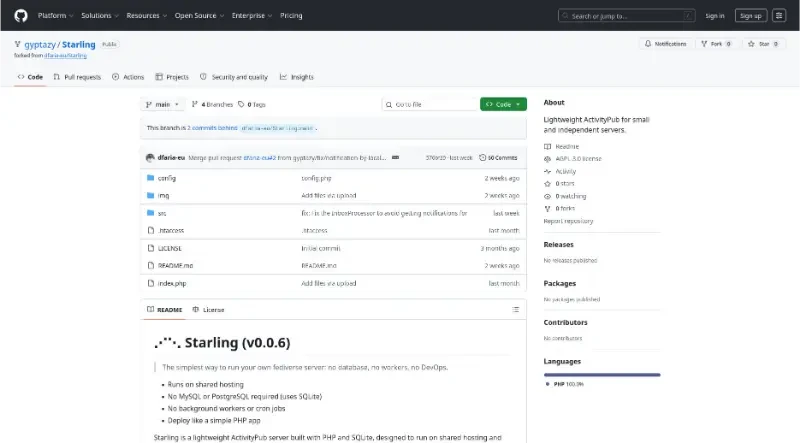This screenshot has width=800, height=443.
Task: Open the AGPL-3.0 license link
Action: [572, 159]
